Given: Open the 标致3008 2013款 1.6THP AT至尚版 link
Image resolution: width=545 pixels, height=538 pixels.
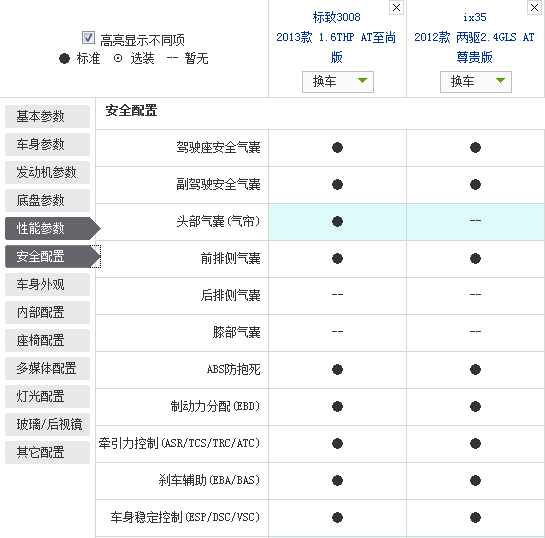Looking at the screenshot, I should (x=336, y=37).
